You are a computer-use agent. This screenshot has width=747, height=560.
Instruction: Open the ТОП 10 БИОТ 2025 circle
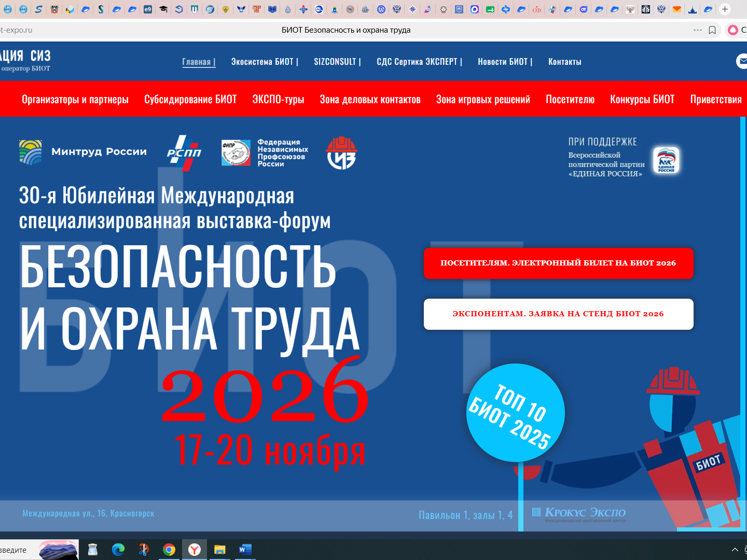pos(515,413)
